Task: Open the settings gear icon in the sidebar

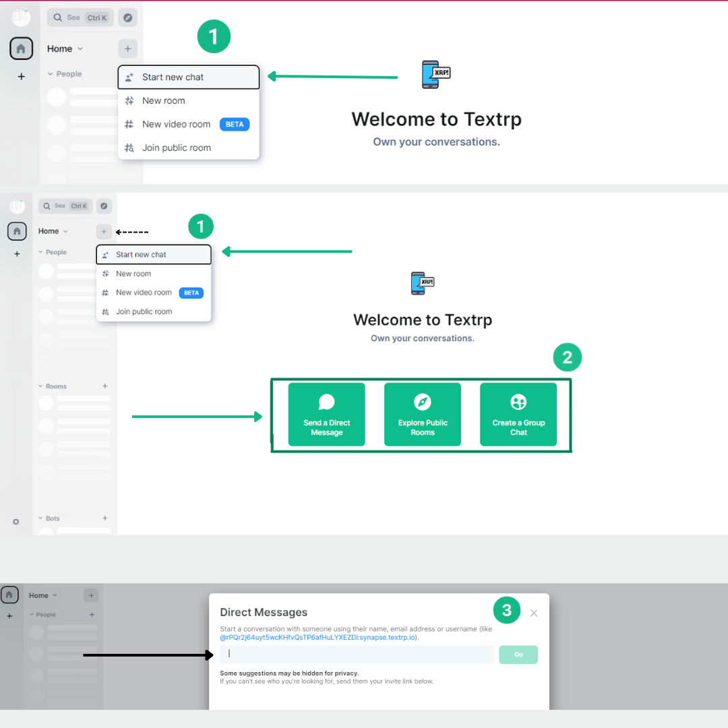Action: [16, 522]
